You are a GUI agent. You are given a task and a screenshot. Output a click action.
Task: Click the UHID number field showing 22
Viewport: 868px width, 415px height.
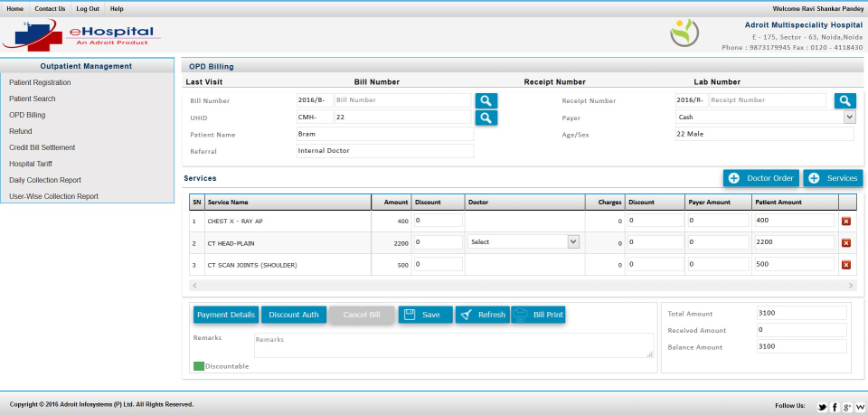pyautogui.click(x=402, y=117)
